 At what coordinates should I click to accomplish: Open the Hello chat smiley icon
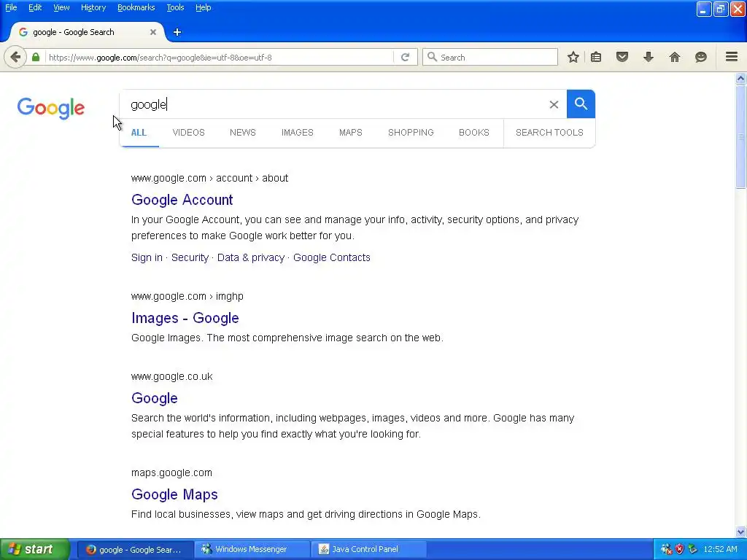[x=701, y=58]
